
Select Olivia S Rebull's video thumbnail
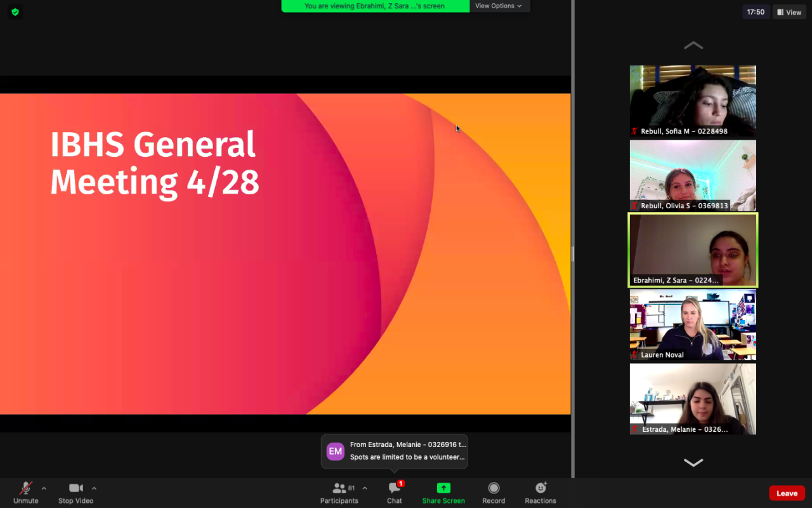pyautogui.click(x=693, y=175)
